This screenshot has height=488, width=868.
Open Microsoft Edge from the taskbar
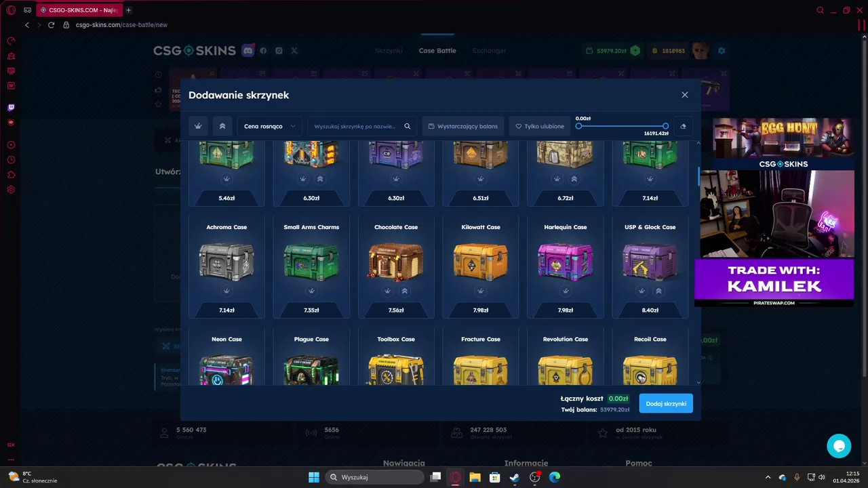(x=555, y=477)
